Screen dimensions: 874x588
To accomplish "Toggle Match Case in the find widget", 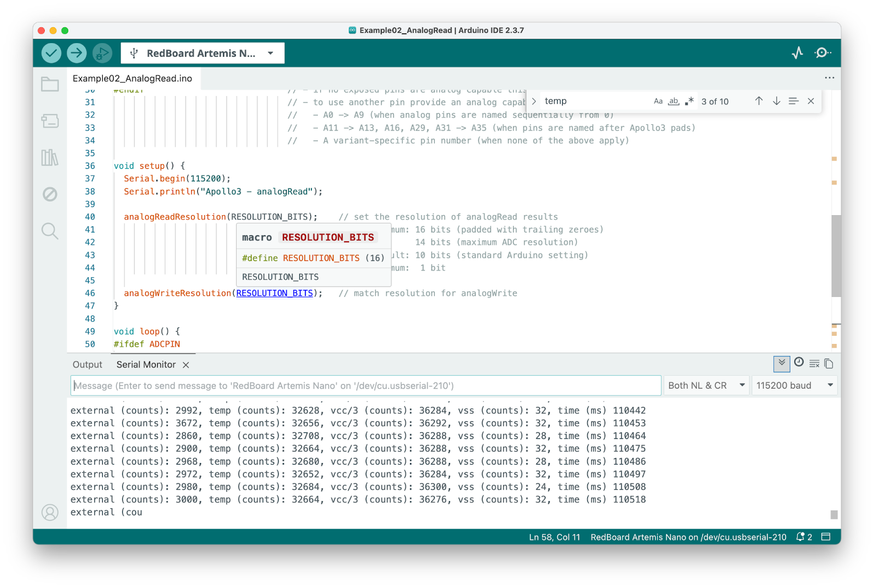I will (x=658, y=101).
